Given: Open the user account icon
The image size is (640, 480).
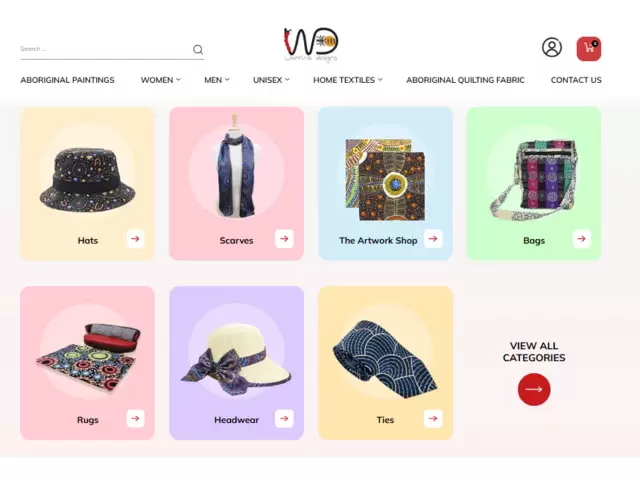Looking at the screenshot, I should pyautogui.click(x=552, y=47).
